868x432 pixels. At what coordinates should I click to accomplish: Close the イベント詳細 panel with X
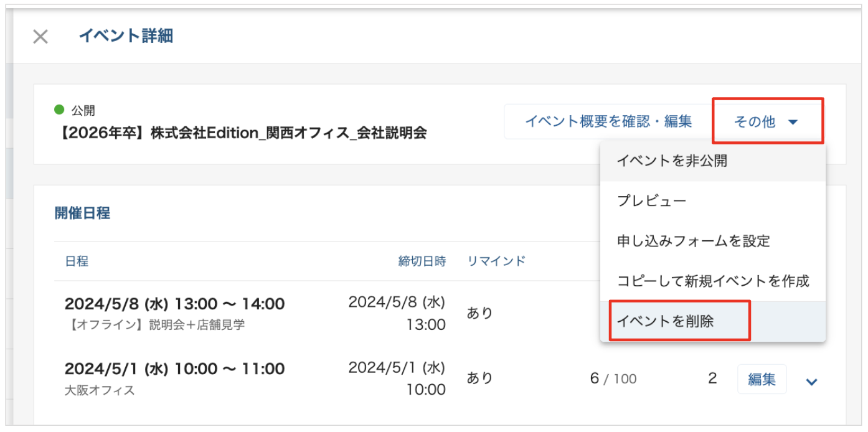(40, 37)
